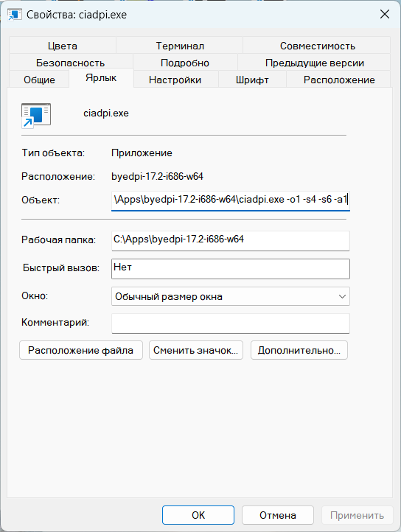401x532 pixels.
Task: Click the Расположение файла button
Action: (81, 350)
